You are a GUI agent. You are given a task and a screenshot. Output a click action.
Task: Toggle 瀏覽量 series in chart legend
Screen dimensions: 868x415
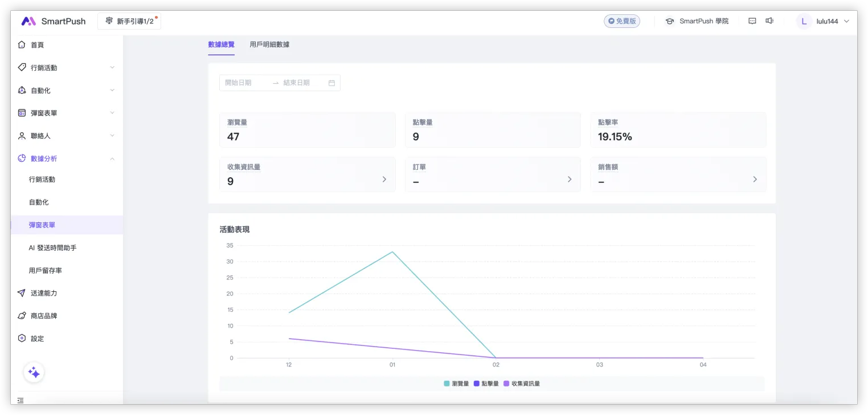(x=456, y=384)
